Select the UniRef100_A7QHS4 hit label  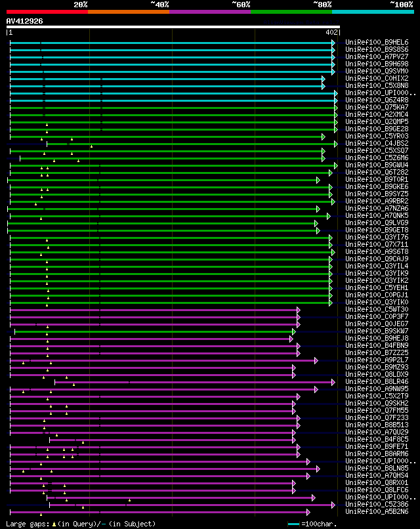377,475
